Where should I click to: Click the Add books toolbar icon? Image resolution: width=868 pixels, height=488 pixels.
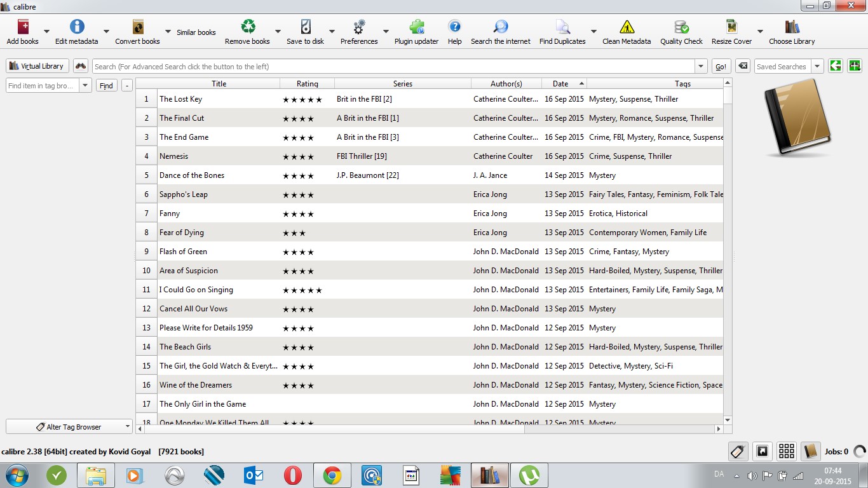23,27
